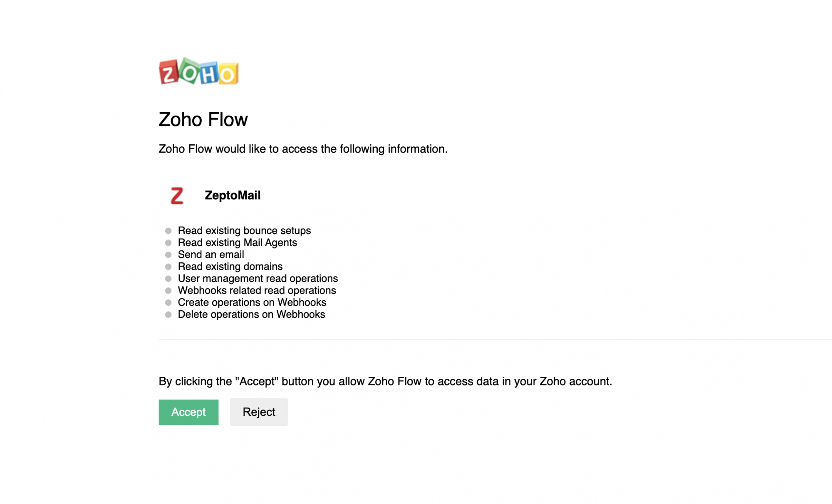
Task: Click the bullet dot beside Send an email
Action: (168, 254)
